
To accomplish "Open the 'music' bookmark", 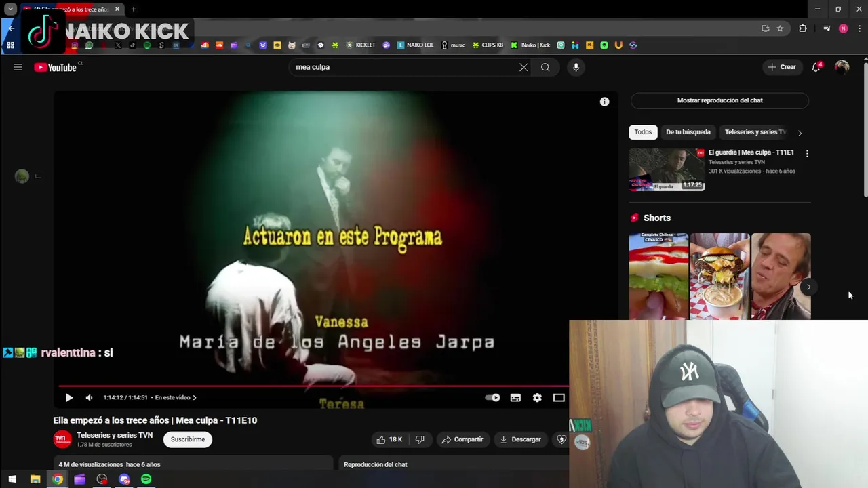I will coord(454,45).
